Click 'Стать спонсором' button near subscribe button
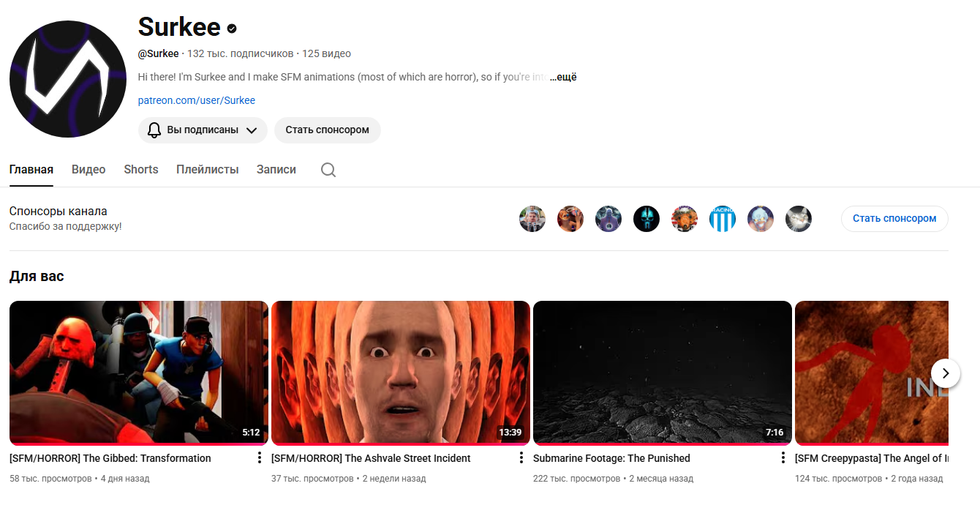 tap(328, 130)
